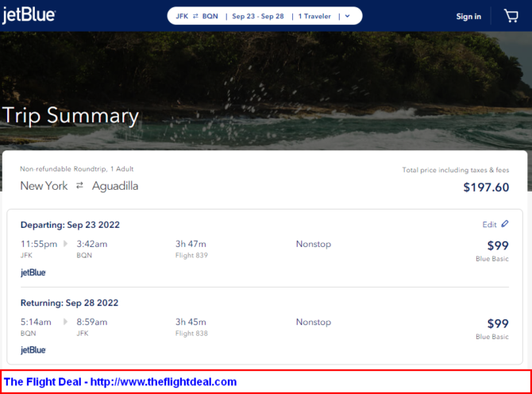Screen dimensions: 532x394
Task: Click the 11:55pm departure time
Action: point(39,244)
